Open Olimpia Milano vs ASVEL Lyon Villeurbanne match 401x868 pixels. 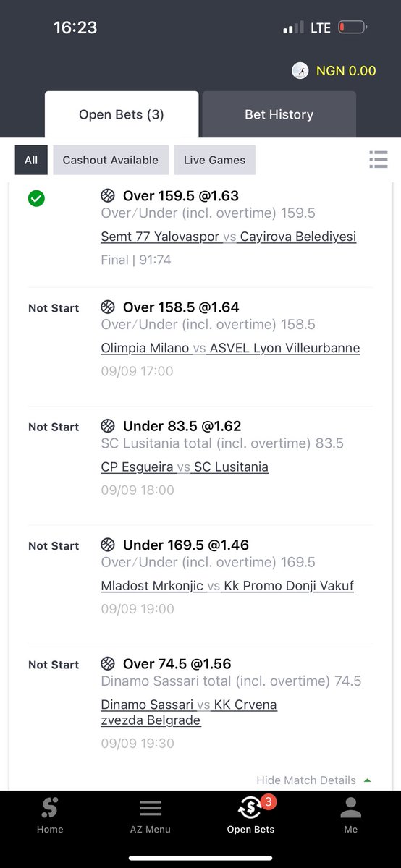point(230,348)
